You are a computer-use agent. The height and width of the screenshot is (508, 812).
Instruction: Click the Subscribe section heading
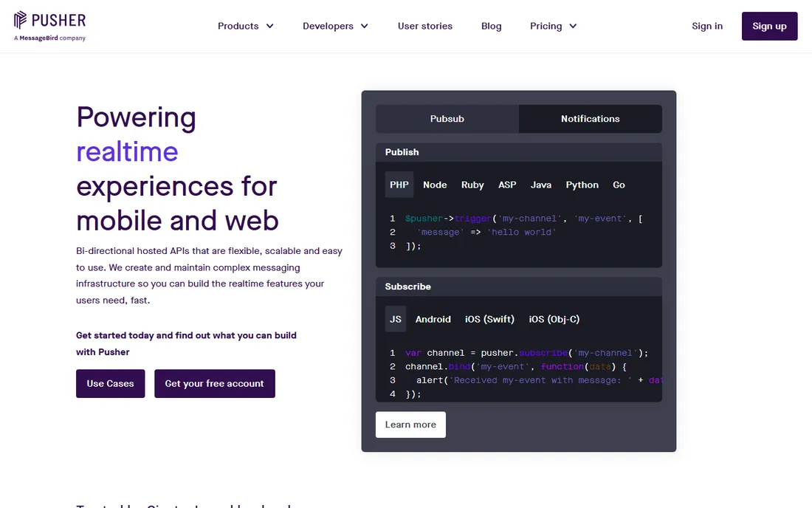407,286
